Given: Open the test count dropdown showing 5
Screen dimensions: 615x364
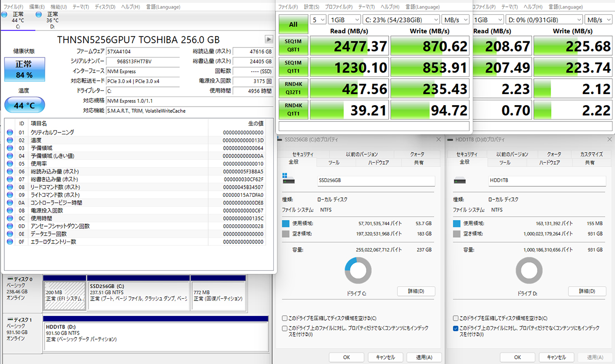Looking at the screenshot, I should tap(318, 20).
